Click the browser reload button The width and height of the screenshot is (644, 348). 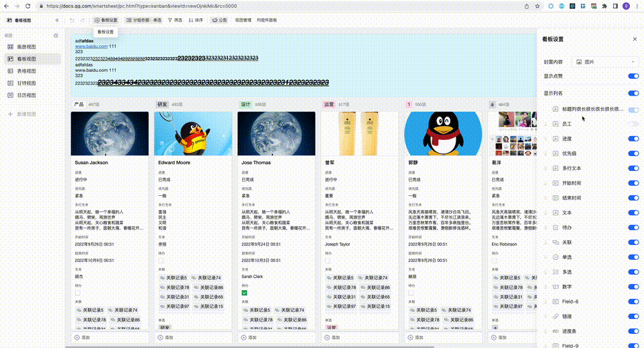click(x=28, y=6)
